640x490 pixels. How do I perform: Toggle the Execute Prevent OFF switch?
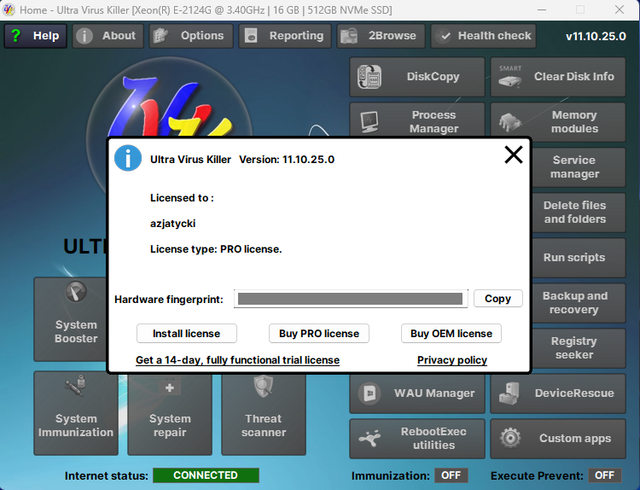click(x=604, y=475)
